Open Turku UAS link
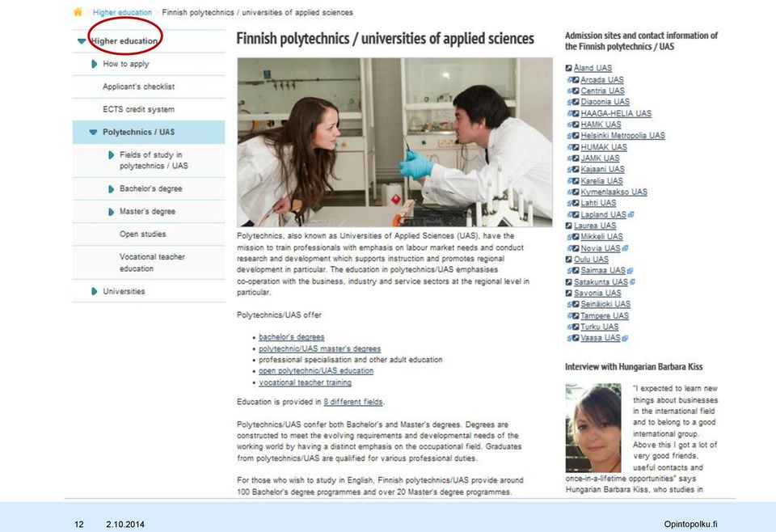Viewport: 776px width, 532px height. coord(599,327)
